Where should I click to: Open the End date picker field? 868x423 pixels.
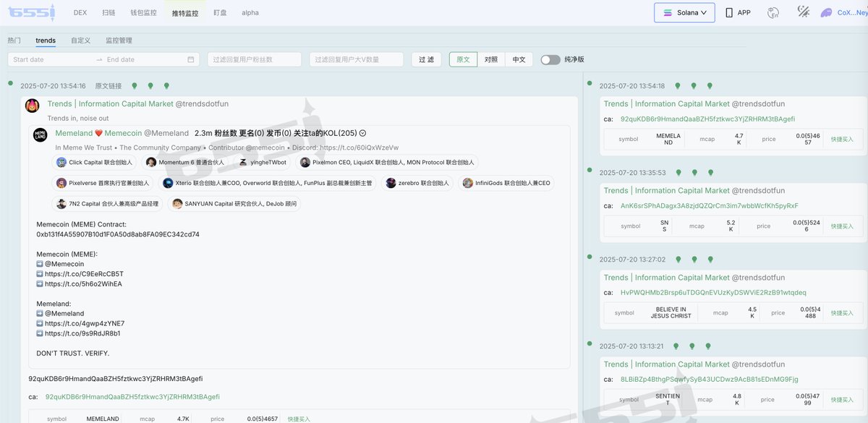point(145,59)
